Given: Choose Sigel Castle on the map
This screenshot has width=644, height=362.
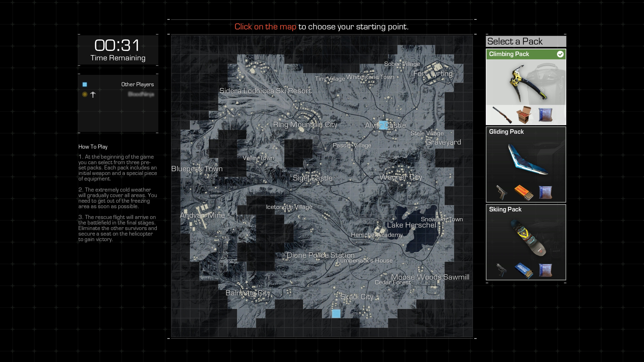Looking at the screenshot, I should pyautogui.click(x=313, y=178).
